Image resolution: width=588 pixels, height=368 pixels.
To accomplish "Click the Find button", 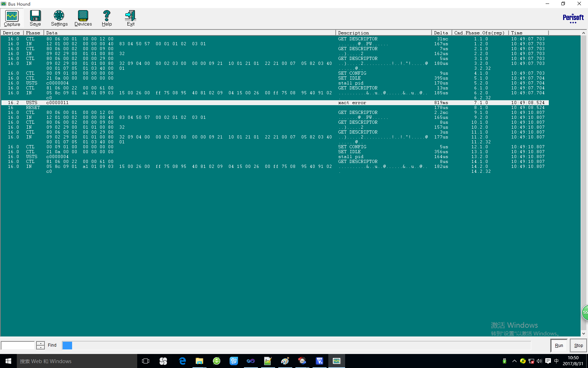I will click(52, 345).
